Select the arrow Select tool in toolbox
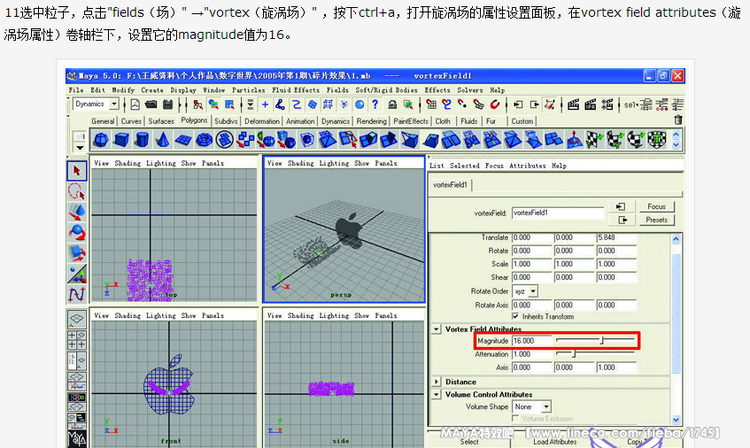The width and height of the screenshot is (750, 448). 77,171
